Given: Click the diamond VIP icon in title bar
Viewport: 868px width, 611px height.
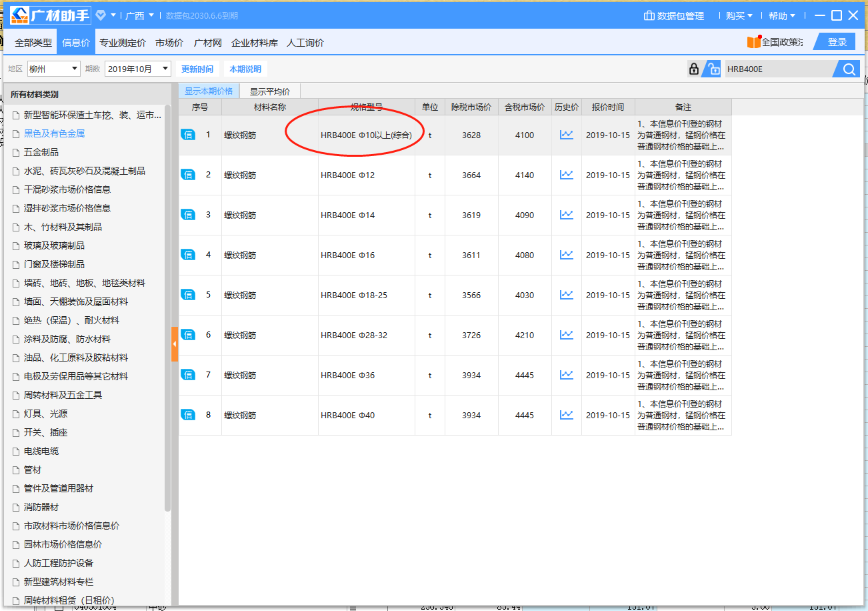Looking at the screenshot, I should 101,15.
